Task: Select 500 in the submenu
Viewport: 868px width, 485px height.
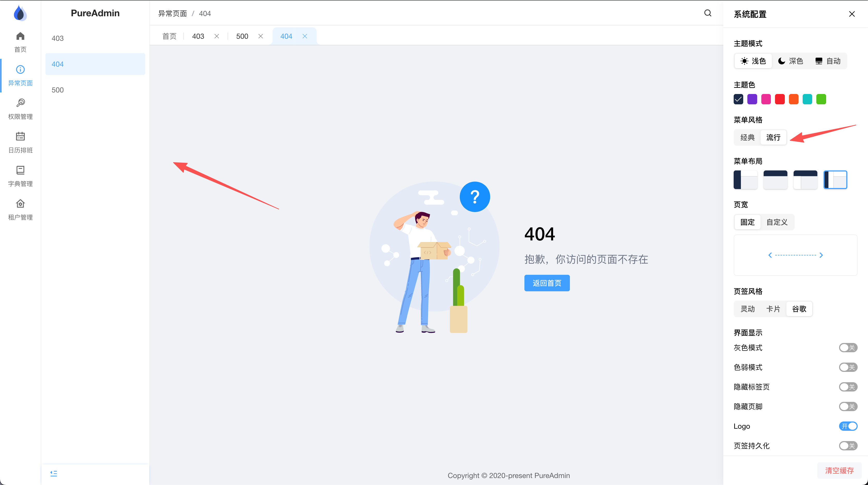Action: [x=58, y=90]
